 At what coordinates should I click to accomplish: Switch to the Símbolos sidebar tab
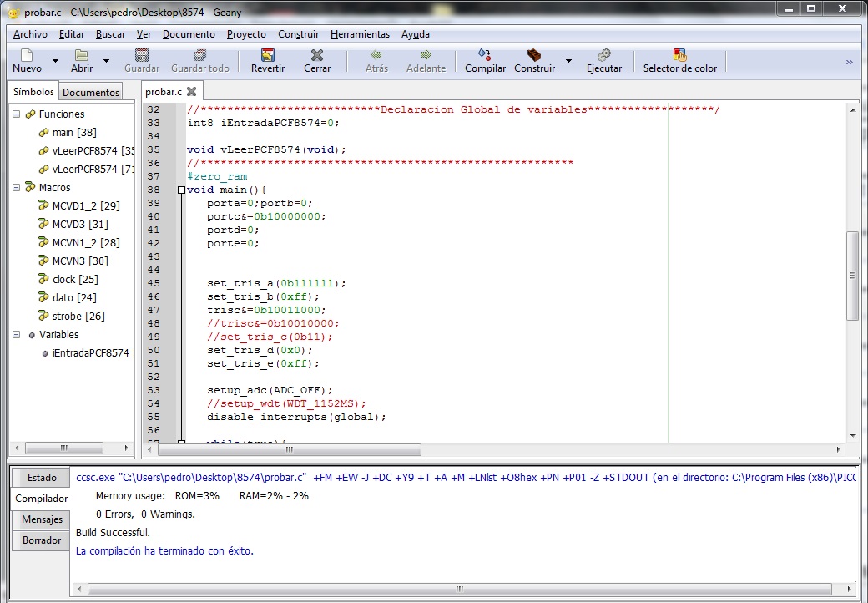33,91
